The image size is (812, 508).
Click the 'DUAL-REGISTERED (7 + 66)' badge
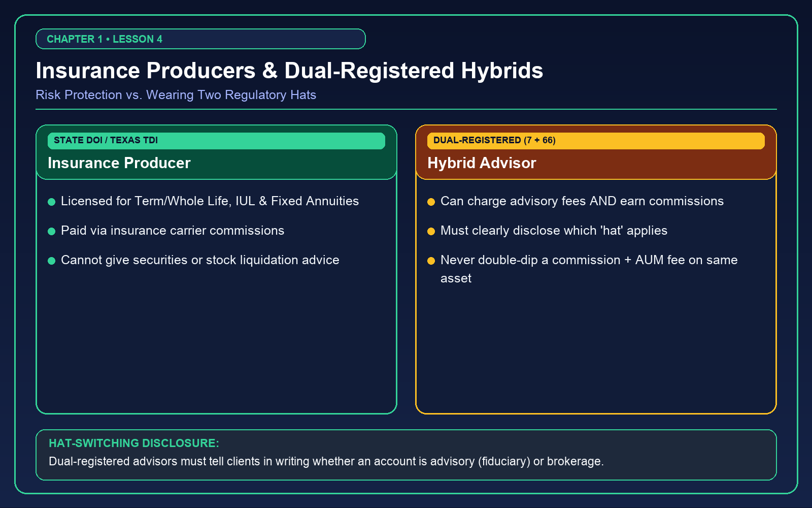pos(596,141)
